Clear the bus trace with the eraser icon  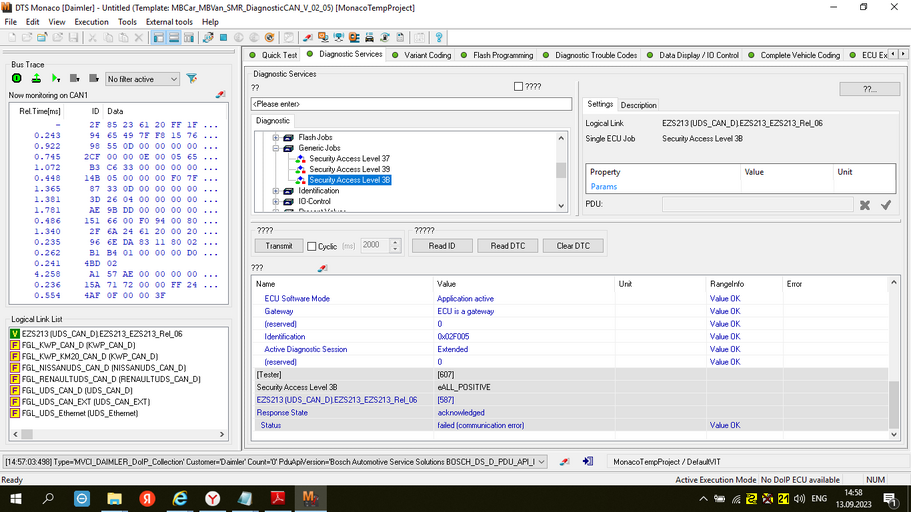[x=220, y=94]
